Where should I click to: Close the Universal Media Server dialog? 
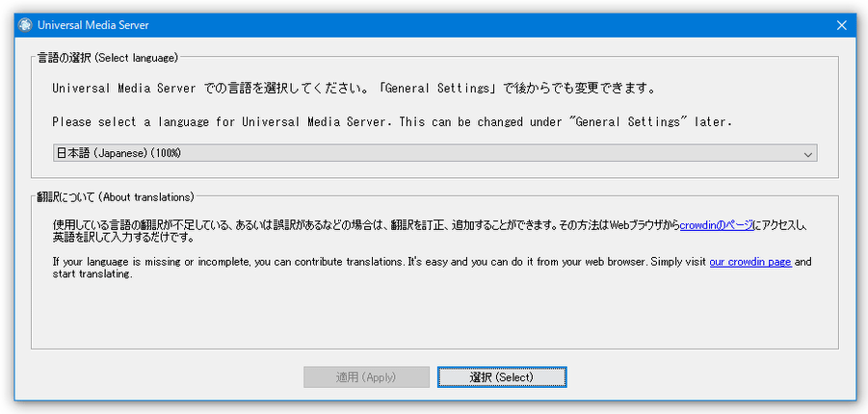(x=841, y=25)
